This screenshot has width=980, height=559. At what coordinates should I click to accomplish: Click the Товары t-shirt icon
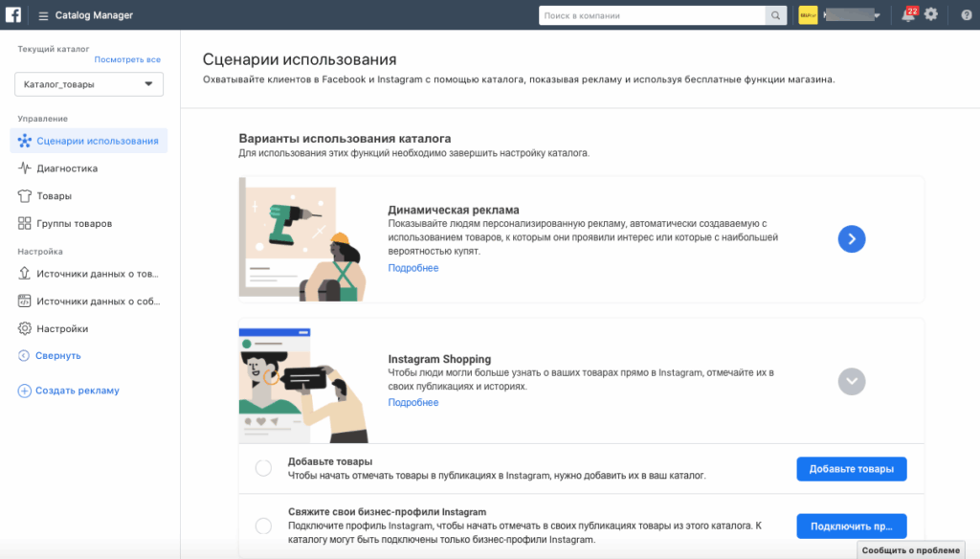tap(24, 195)
